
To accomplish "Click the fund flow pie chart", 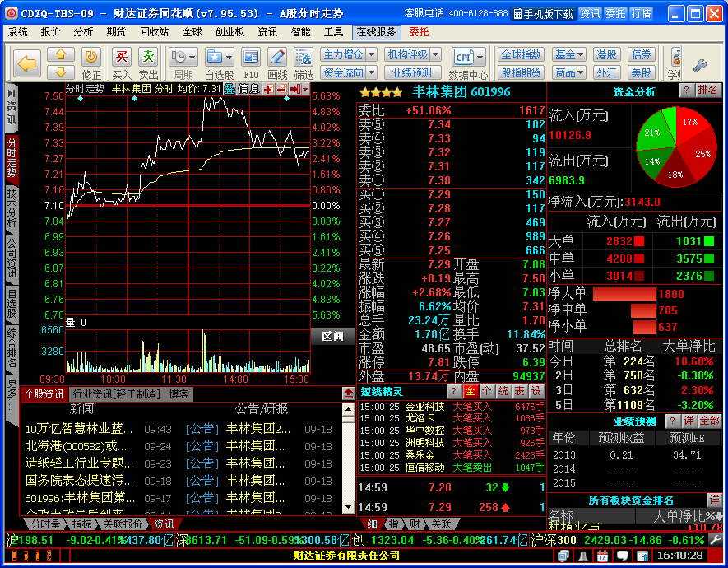I will click(x=676, y=146).
